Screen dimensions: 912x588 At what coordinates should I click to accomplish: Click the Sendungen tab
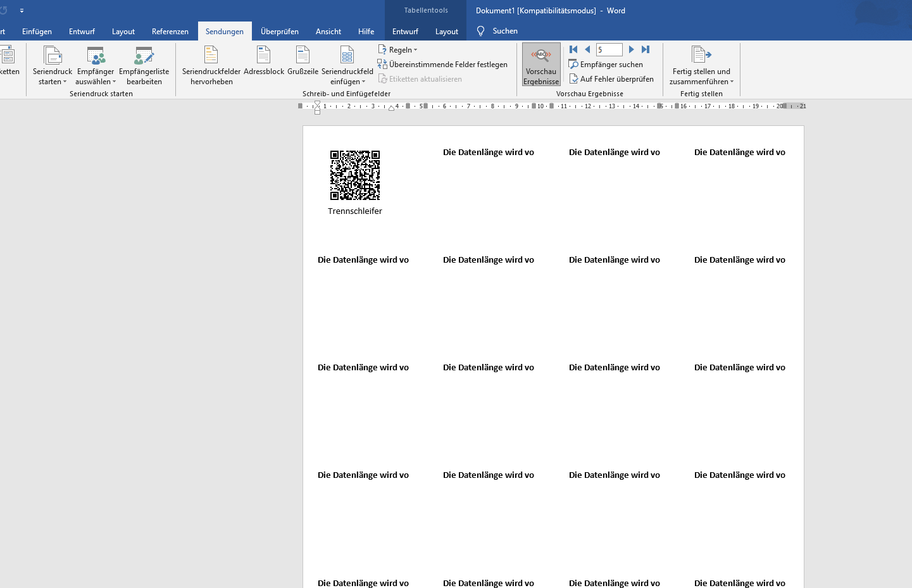click(225, 31)
